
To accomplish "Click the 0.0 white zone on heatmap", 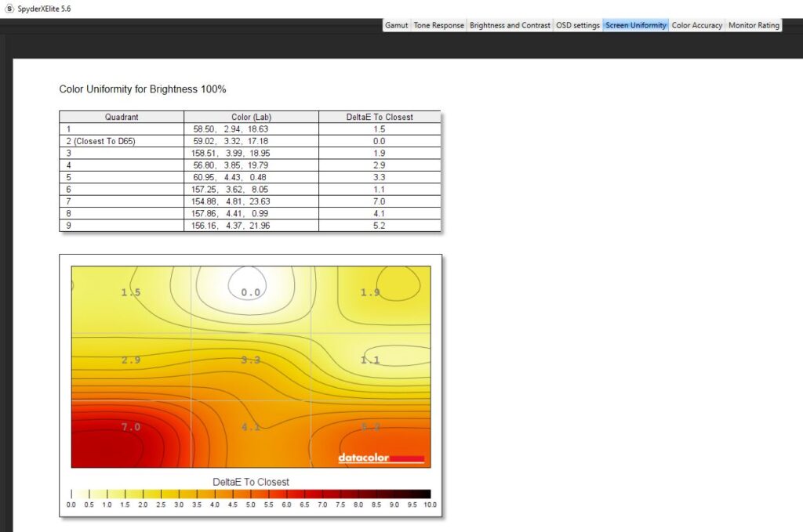I will pyautogui.click(x=250, y=292).
